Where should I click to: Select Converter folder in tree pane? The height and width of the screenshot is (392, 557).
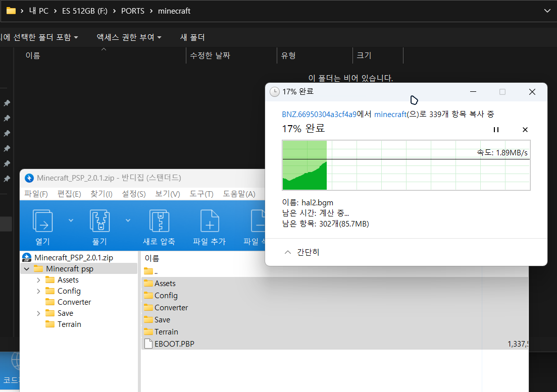coord(74,302)
